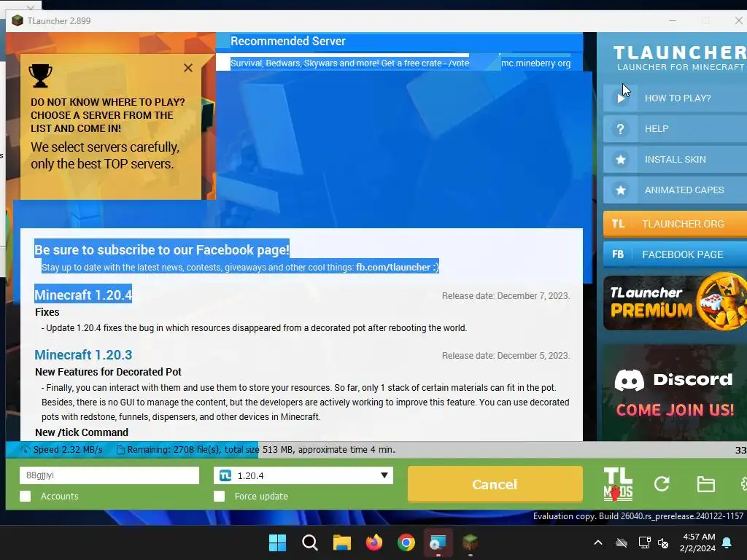Viewport: 747px width, 560px height.
Task: Click the installer disc icon in taskbar
Action: [x=438, y=542]
